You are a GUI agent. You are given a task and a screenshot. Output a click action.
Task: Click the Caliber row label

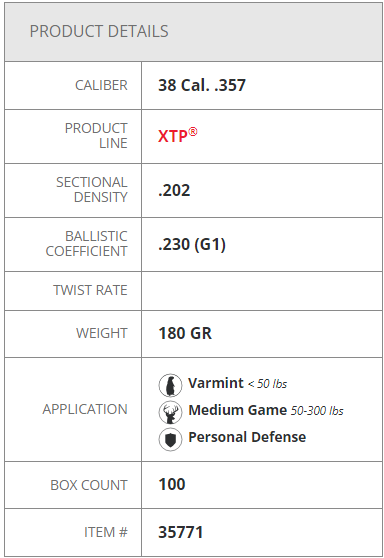101,85
